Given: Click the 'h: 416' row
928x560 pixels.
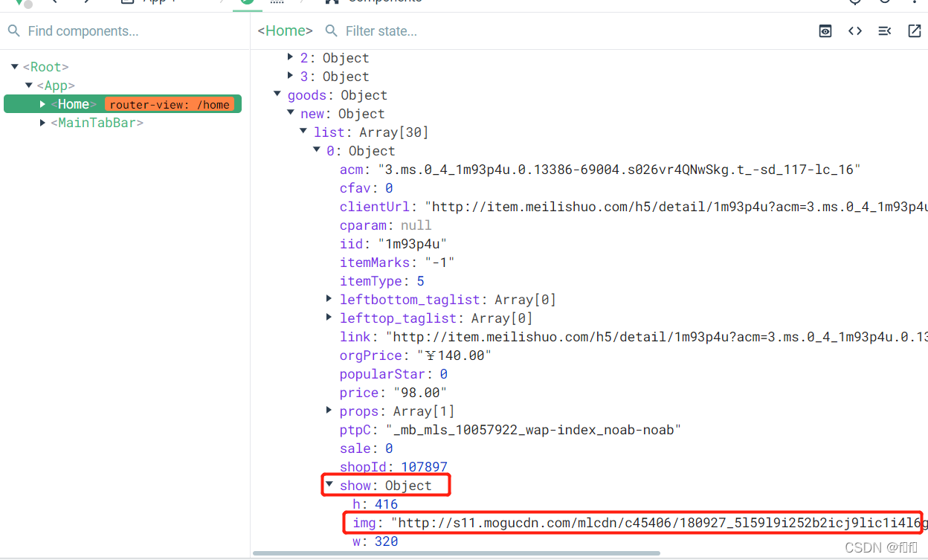Looking at the screenshot, I should click(376, 504).
